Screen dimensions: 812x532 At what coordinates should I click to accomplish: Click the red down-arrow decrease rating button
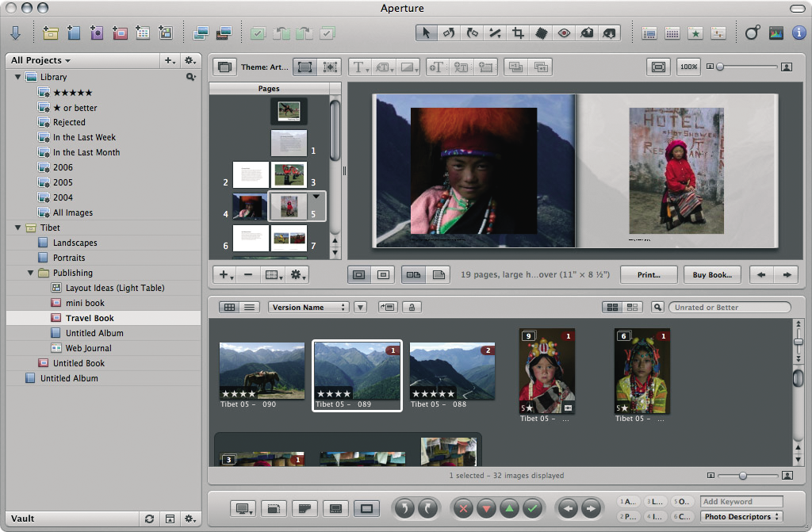(x=486, y=509)
